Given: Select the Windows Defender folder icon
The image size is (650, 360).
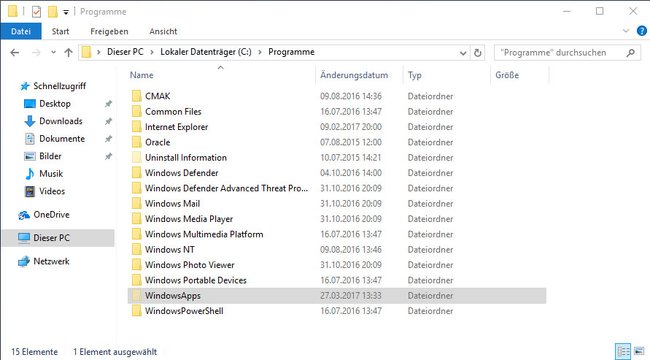Looking at the screenshot, I should tap(136, 173).
